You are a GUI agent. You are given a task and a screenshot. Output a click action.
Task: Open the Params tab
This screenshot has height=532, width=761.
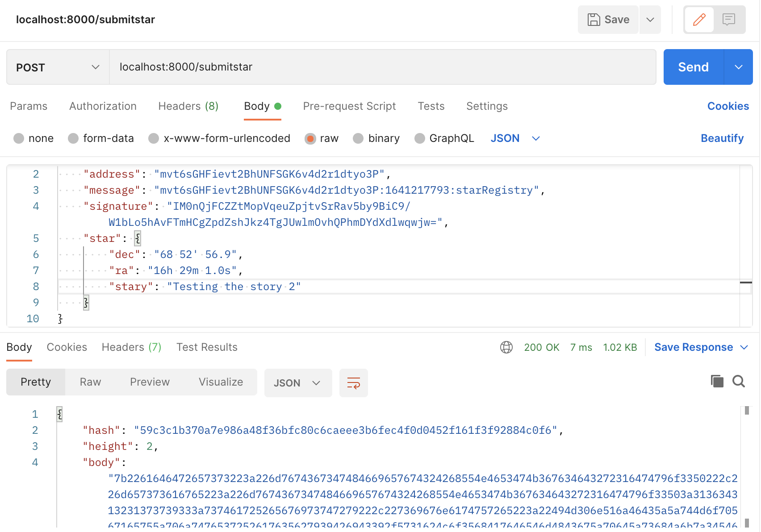pos(29,106)
